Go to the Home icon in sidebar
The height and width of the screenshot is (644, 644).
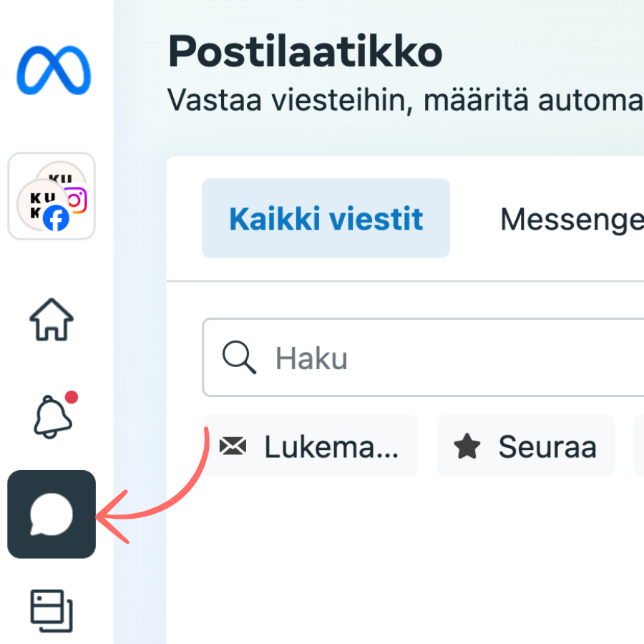click(52, 320)
